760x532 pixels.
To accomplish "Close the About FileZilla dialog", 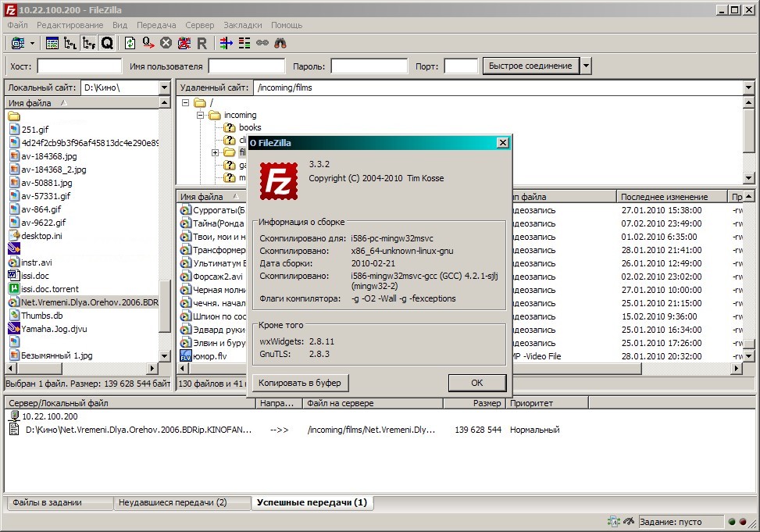I will point(502,143).
